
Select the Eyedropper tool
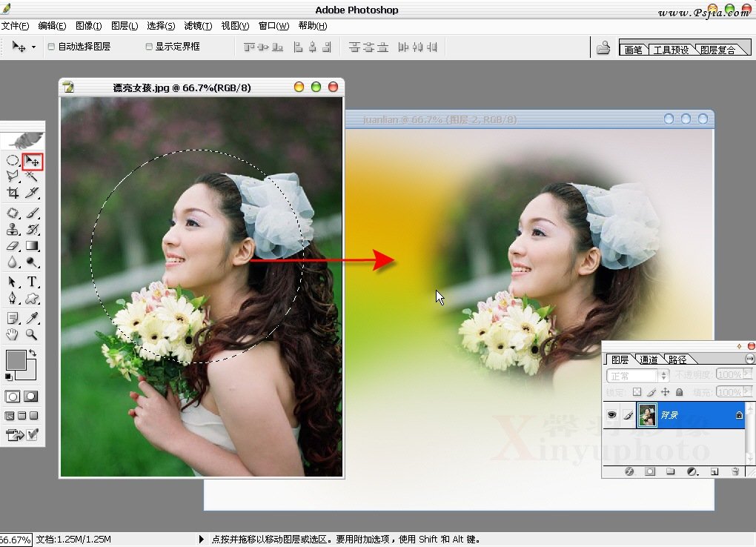pyautogui.click(x=33, y=318)
